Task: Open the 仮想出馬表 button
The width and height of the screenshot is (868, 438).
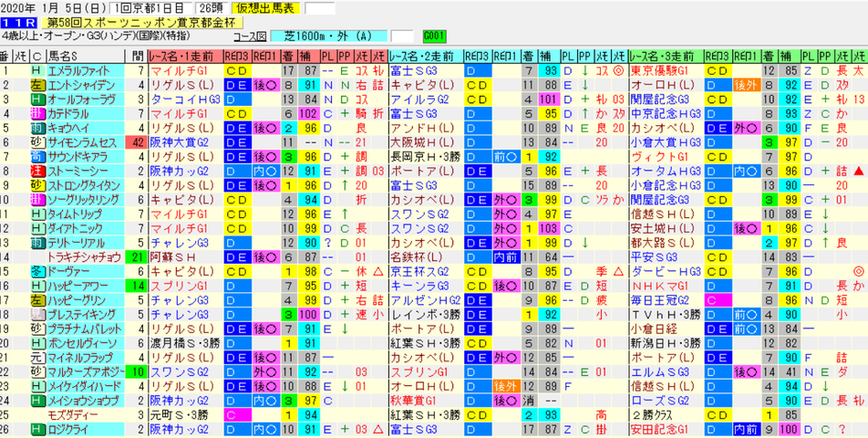Action: click(x=267, y=8)
